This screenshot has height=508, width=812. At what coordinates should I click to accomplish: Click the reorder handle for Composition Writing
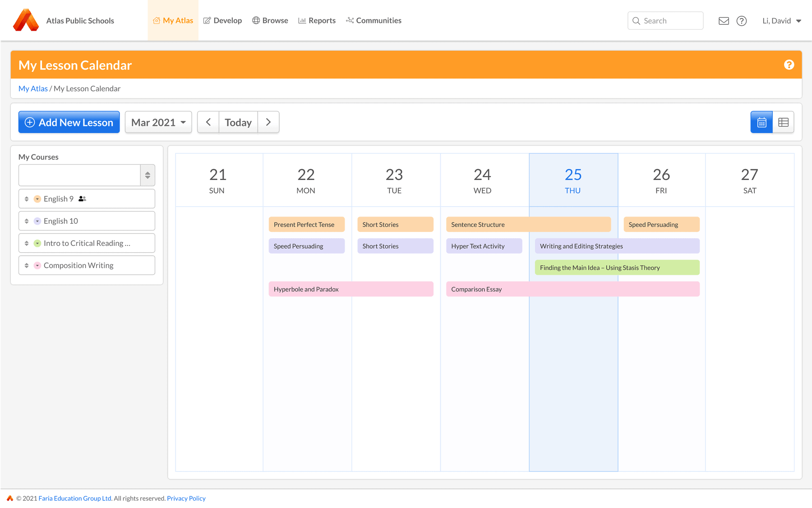[27, 265]
